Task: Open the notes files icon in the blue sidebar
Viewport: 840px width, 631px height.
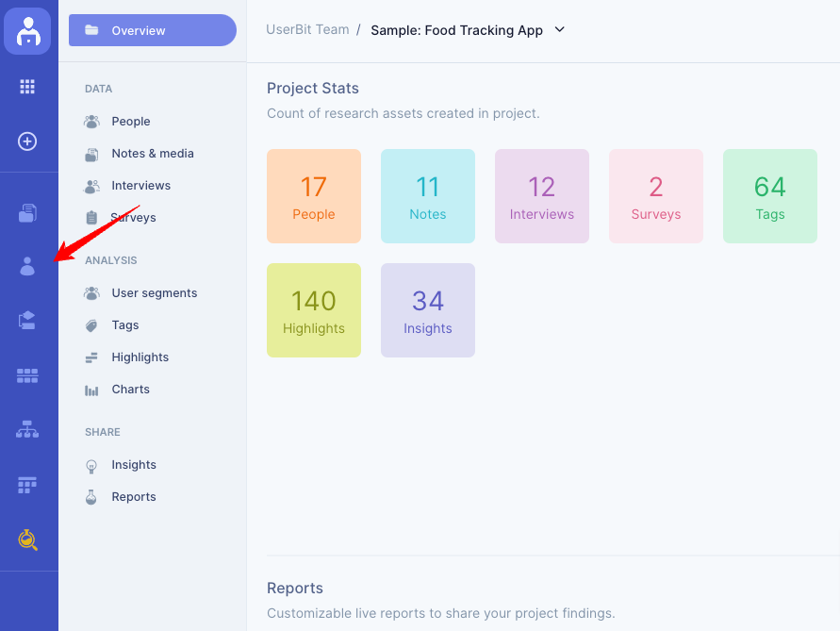Action: pos(27,213)
